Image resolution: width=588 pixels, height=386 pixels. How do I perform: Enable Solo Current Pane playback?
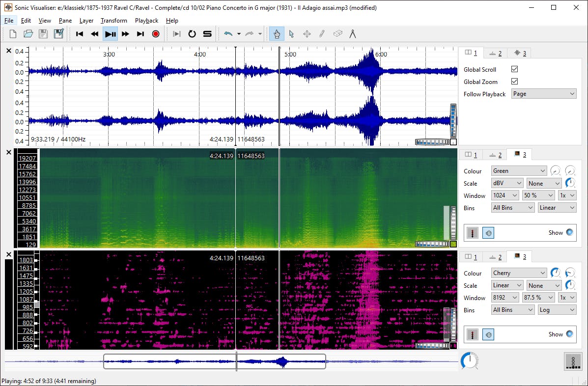(207, 34)
